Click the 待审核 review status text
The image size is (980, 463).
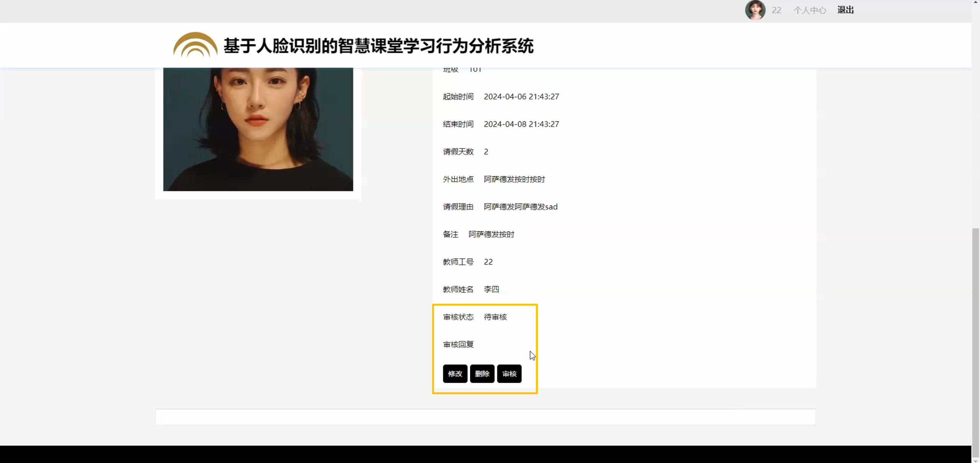[495, 317]
